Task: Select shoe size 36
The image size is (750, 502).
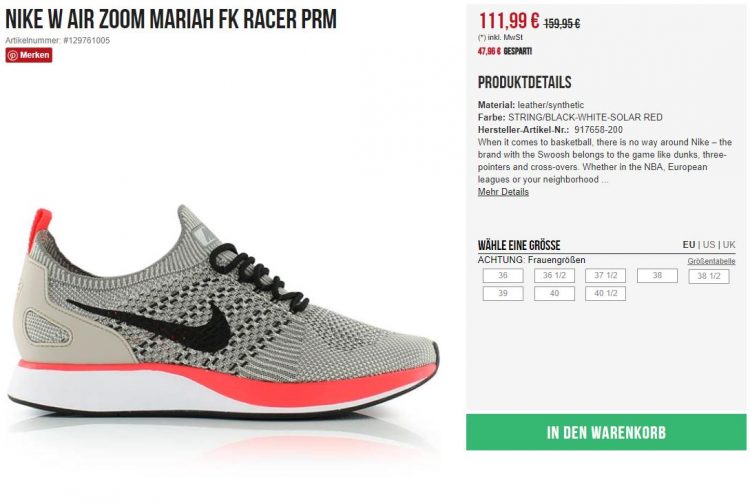Action: pyautogui.click(x=503, y=275)
